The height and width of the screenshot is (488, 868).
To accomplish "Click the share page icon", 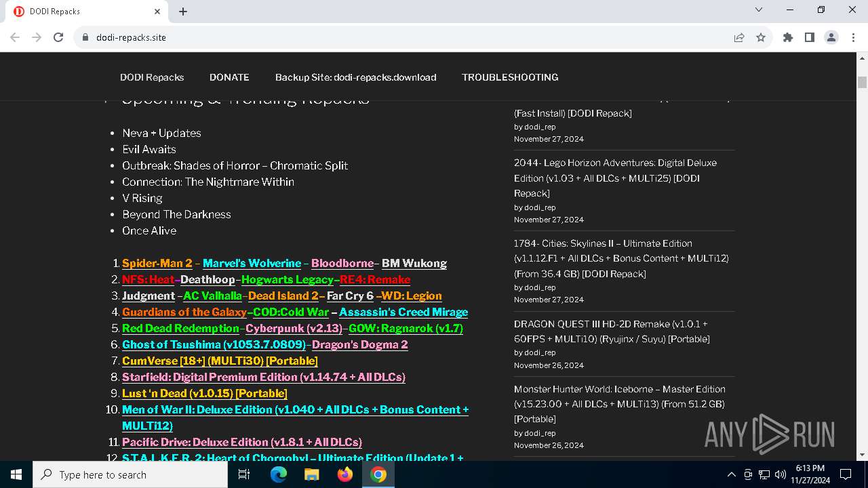I will click(x=739, y=37).
